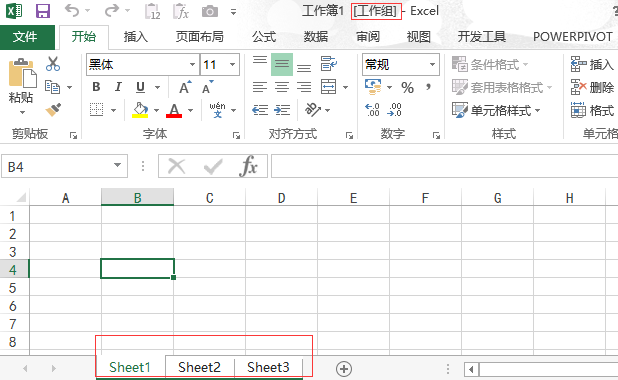
Task: Switch to the 公式 Formulas tab
Action: [264, 37]
